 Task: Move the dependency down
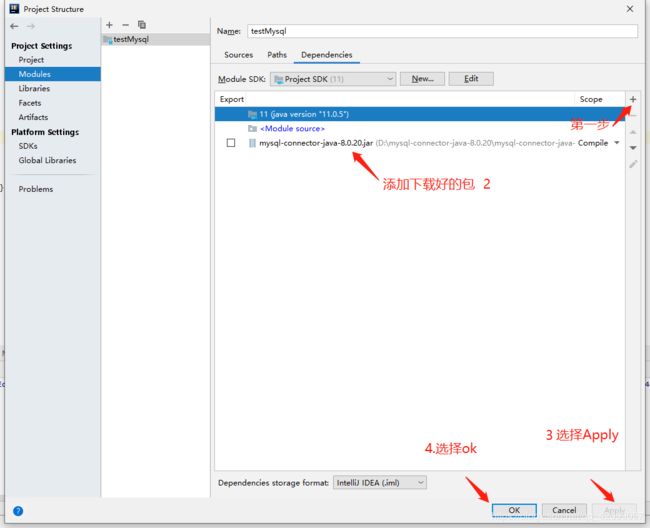[633, 148]
